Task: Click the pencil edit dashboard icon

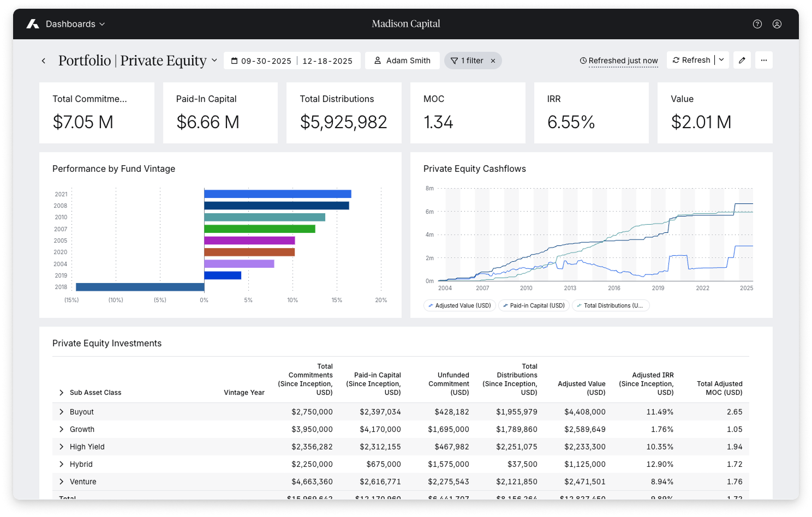Action: [x=742, y=61]
